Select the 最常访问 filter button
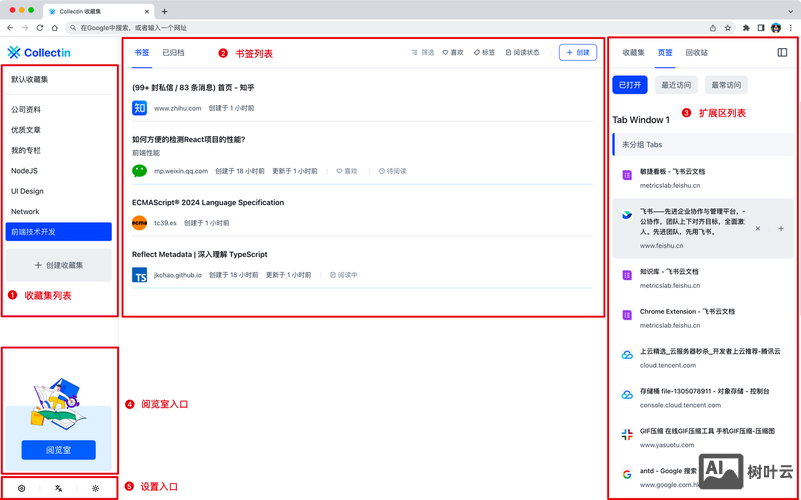The width and height of the screenshot is (801, 500). click(726, 85)
